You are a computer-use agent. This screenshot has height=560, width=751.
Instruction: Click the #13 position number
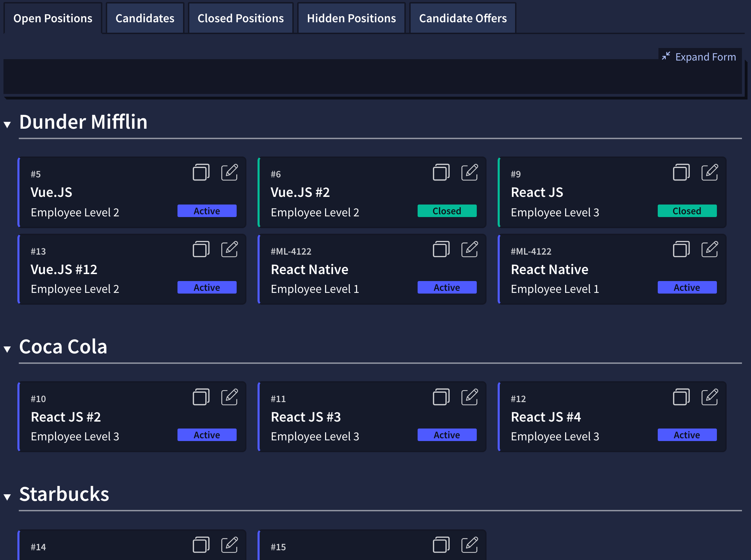click(38, 251)
